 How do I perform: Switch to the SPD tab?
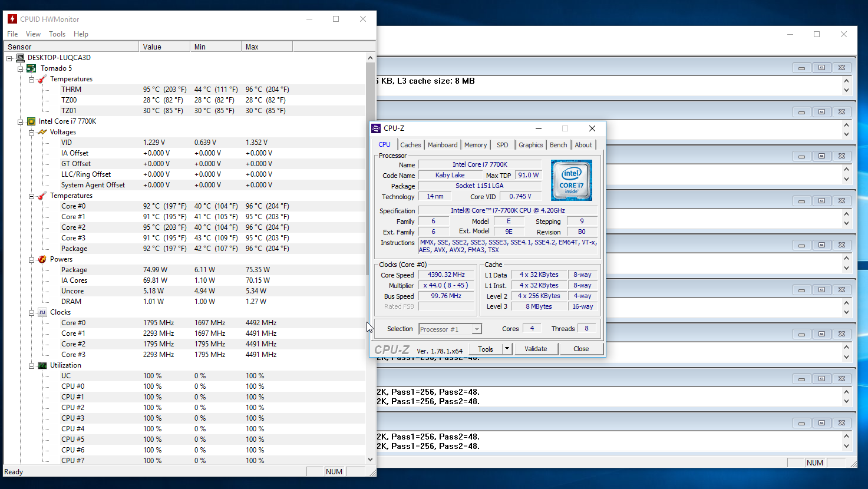point(502,145)
